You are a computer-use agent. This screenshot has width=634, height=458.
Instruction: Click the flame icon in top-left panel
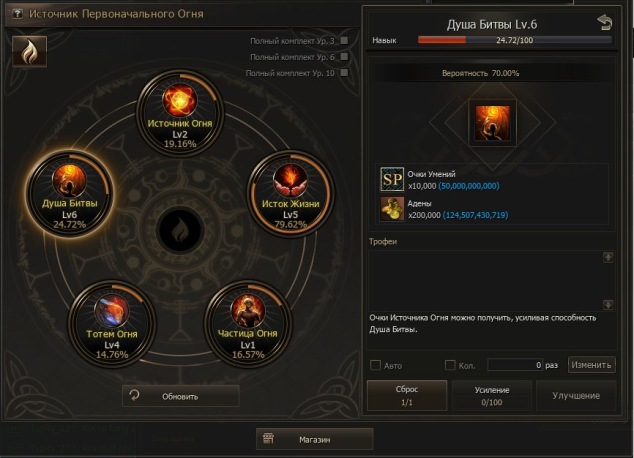pyautogui.click(x=30, y=52)
